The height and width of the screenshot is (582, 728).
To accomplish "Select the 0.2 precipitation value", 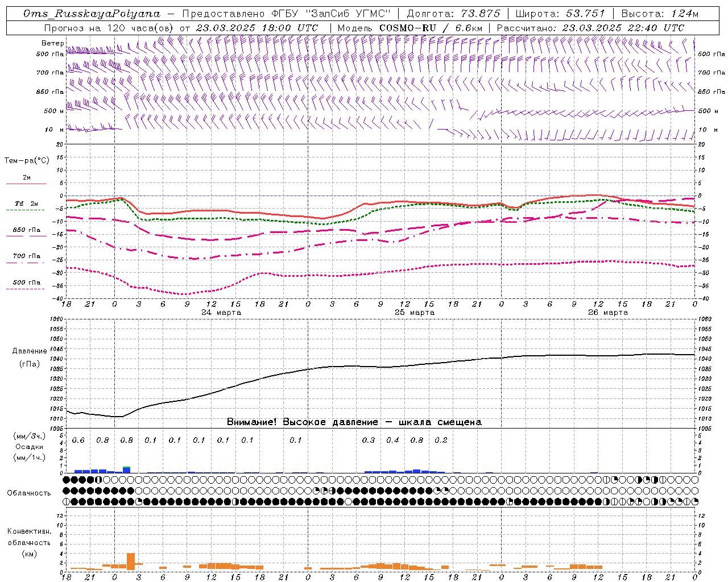I will tap(441, 440).
